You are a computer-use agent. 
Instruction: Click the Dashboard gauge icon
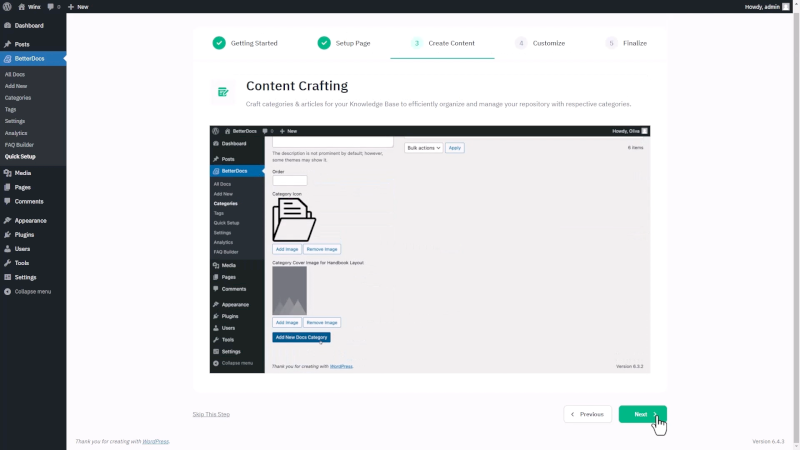click(x=8, y=26)
